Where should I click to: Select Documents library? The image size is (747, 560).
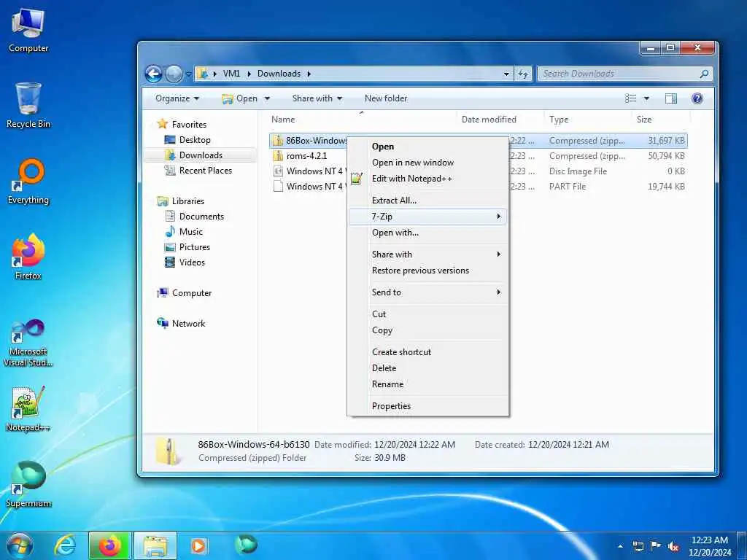point(194,217)
